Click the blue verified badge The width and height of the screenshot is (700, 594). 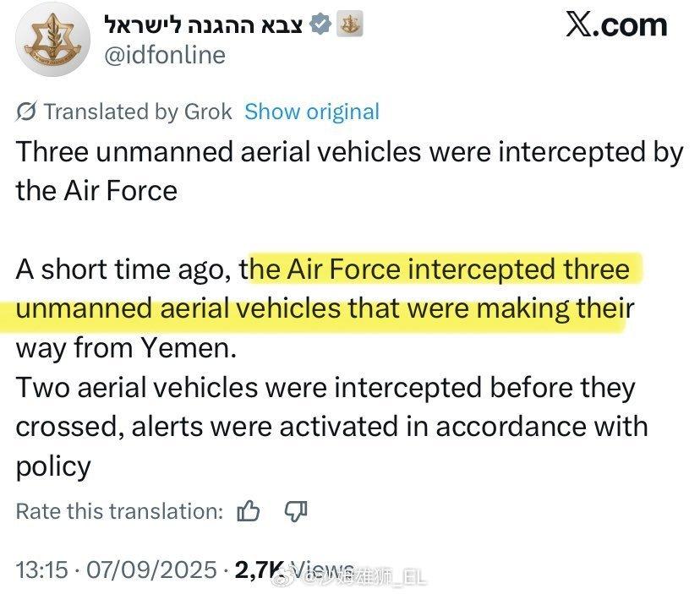(x=320, y=25)
